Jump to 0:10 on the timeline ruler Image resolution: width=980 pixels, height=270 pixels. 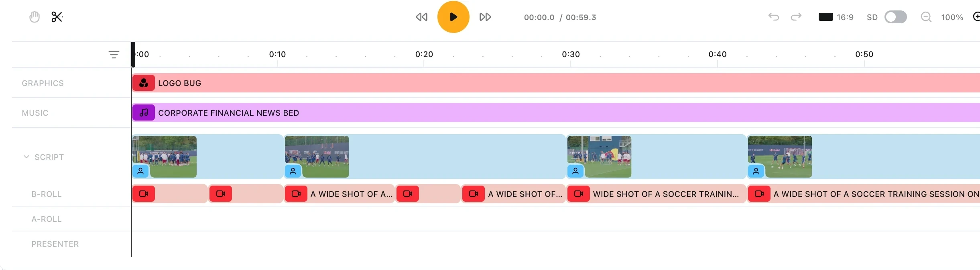(x=277, y=54)
